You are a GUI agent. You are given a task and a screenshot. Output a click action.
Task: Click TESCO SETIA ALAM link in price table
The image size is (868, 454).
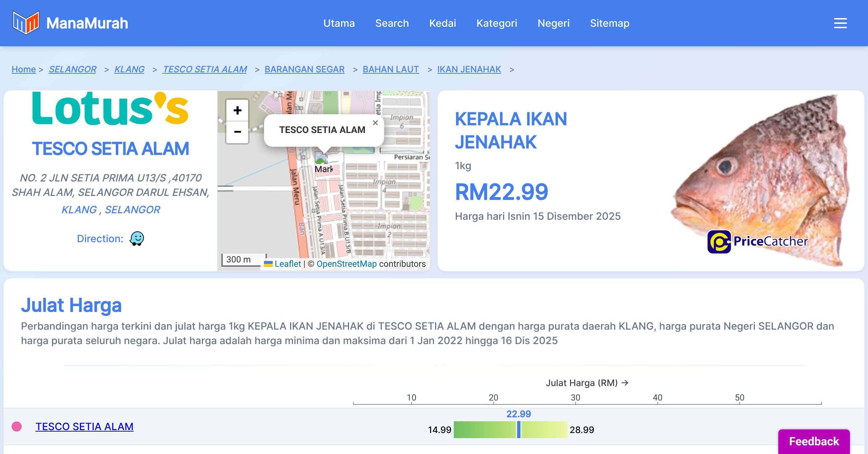pyautogui.click(x=84, y=427)
